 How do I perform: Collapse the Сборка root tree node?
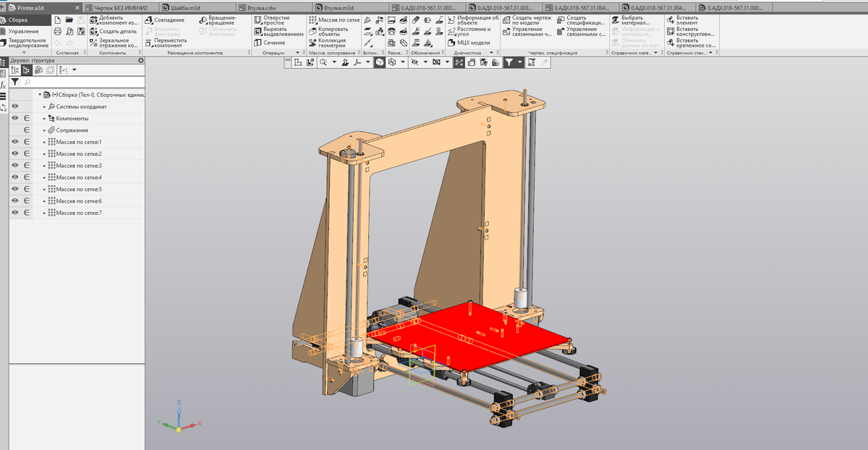point(40,95)
